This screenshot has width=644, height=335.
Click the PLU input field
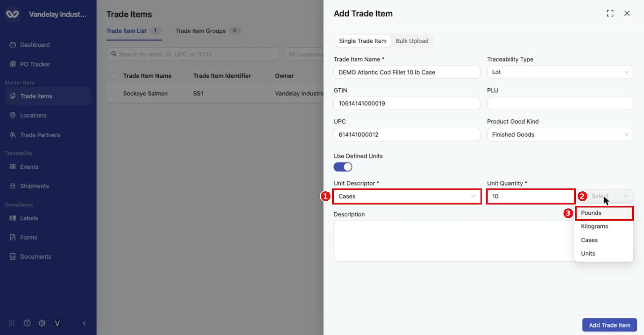[560, 104]
